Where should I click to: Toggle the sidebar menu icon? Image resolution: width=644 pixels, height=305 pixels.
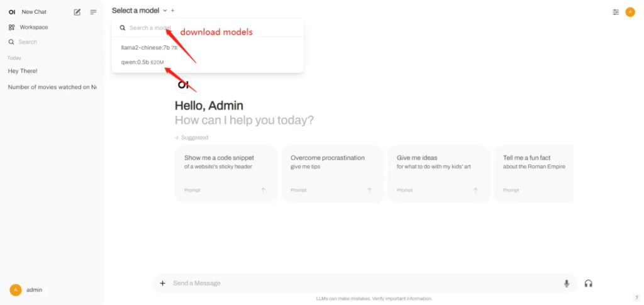[x=94, y=12]
